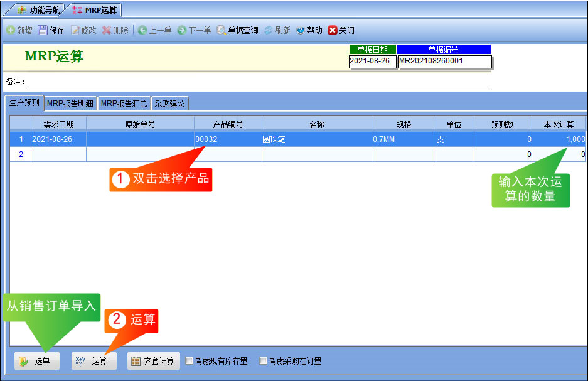588x381 pixels.
Task: Click the 原始单号 column header
Action: tap(140, 124)
